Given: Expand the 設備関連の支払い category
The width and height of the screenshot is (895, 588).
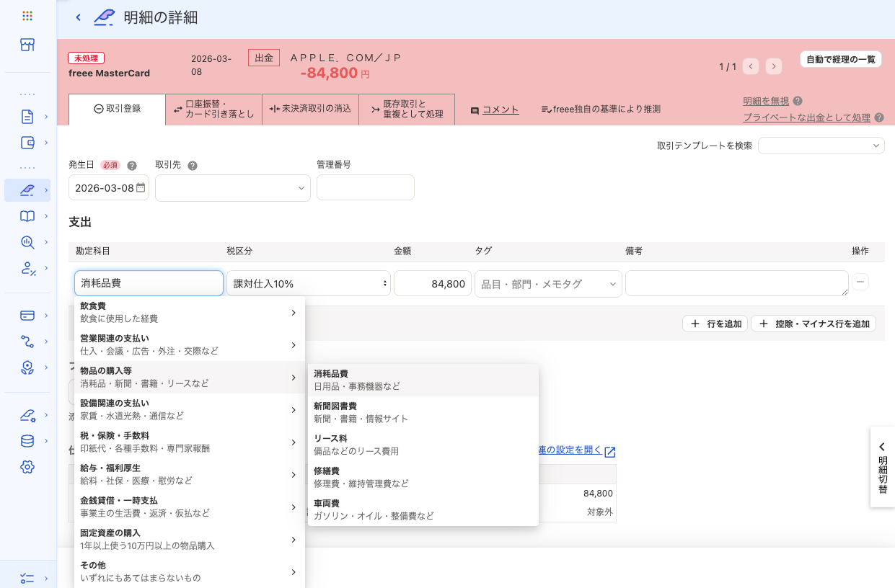Looking at the screenshot, I should point(190,409).
